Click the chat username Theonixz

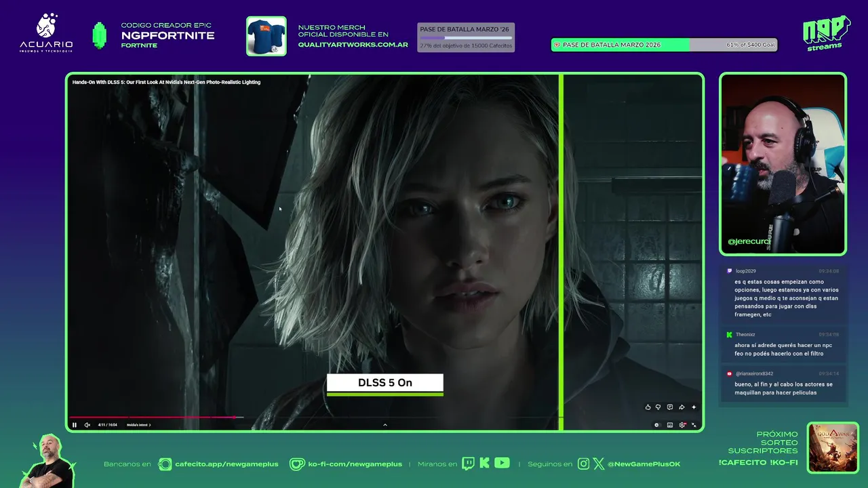tap(745, 335)
